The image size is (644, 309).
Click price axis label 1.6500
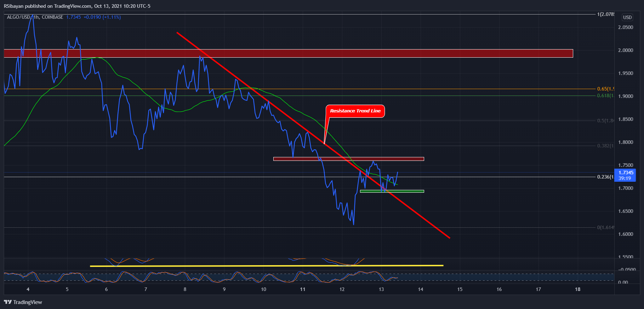pos(626,211)
